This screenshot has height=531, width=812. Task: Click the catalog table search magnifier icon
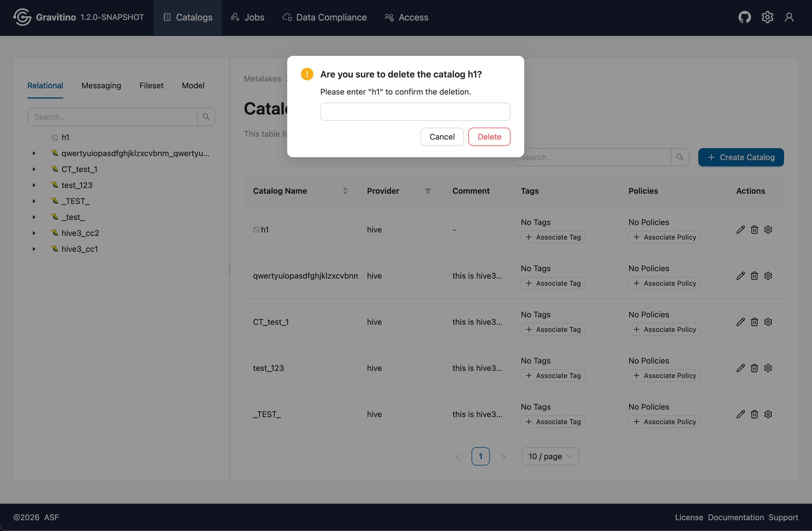tap(680, 157)
